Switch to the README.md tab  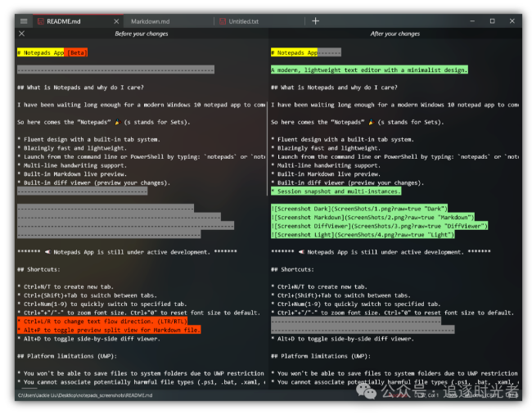[79, 21]
